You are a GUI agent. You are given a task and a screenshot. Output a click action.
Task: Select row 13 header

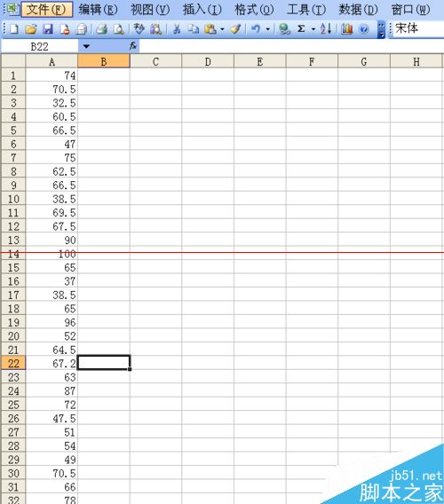(13, 240)
